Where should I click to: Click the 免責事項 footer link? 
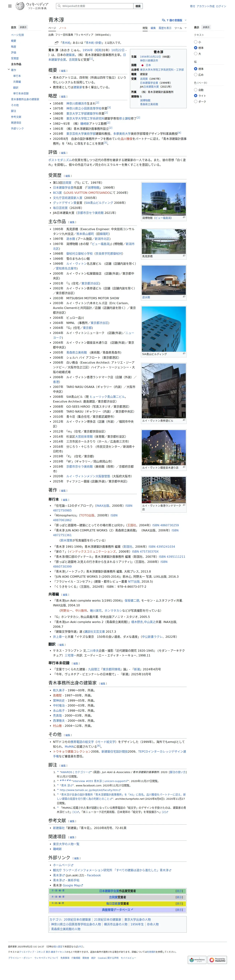[65, 958]
